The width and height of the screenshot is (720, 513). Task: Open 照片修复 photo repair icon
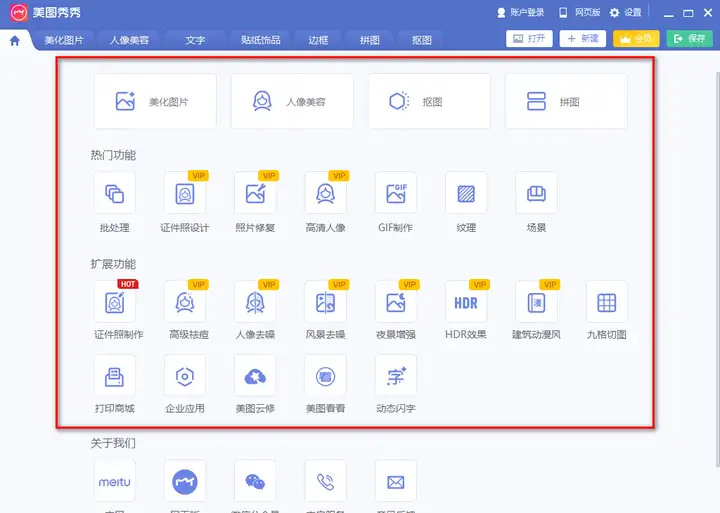click(255, 193)
